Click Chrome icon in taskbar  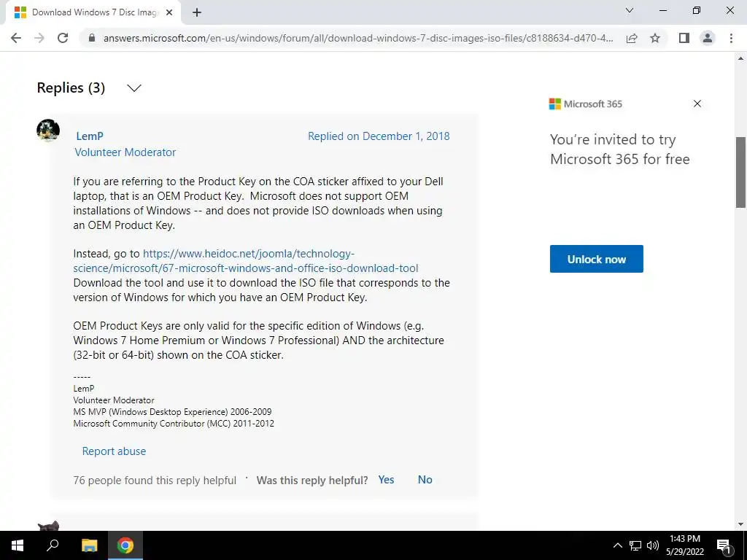pyautogui.click(x=125, y=545)
